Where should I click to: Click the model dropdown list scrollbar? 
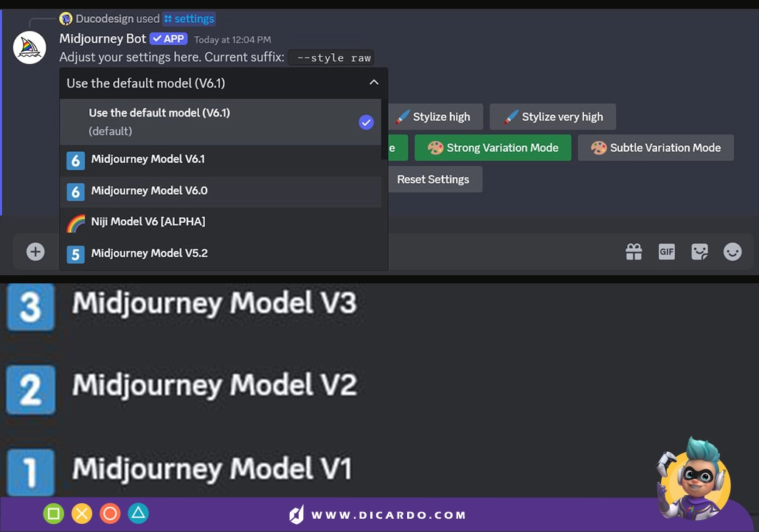pyautogui.click(x=384, y=129)
